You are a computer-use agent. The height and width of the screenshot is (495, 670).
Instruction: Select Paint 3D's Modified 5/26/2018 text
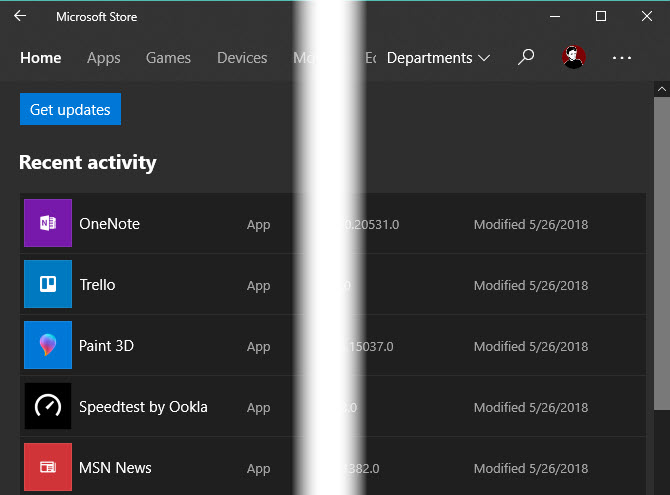[531, 347]
